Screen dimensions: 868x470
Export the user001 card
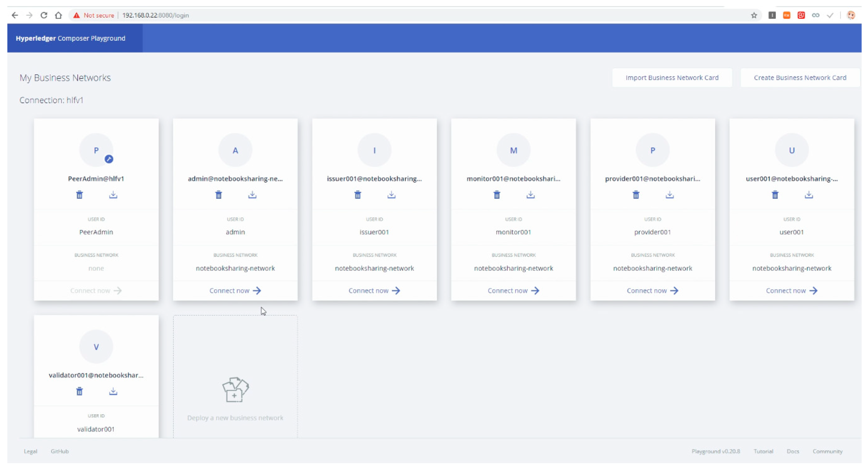(809, 195)
